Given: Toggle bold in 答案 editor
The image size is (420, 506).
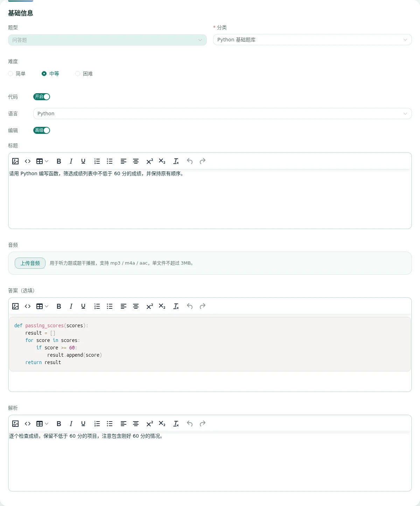Looking at the screenshot, I should click(59, 306).
